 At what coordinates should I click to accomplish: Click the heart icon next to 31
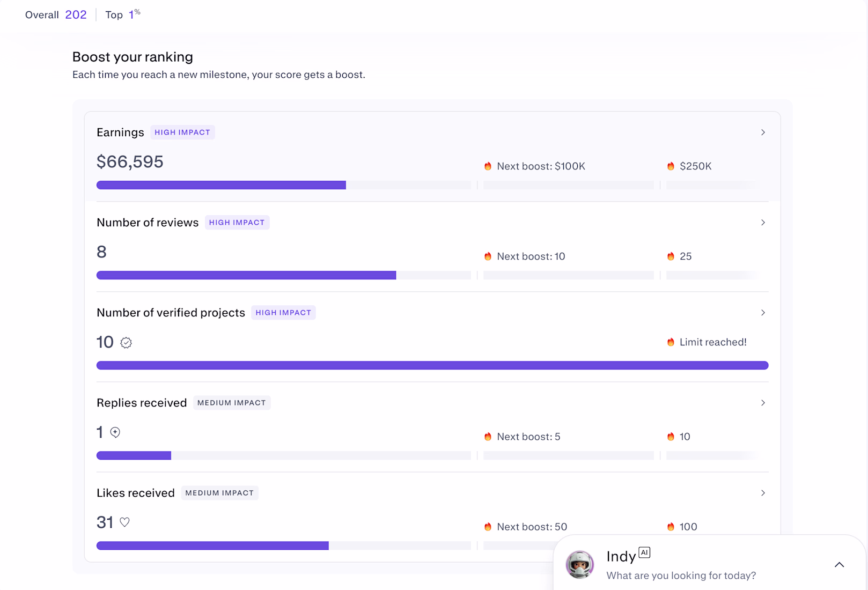[x=124, y=522]
